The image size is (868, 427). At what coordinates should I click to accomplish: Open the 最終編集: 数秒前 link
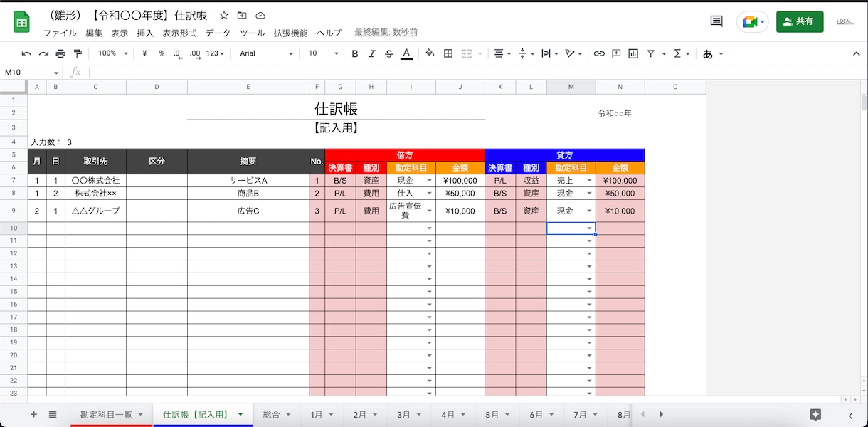click(386, 33)
